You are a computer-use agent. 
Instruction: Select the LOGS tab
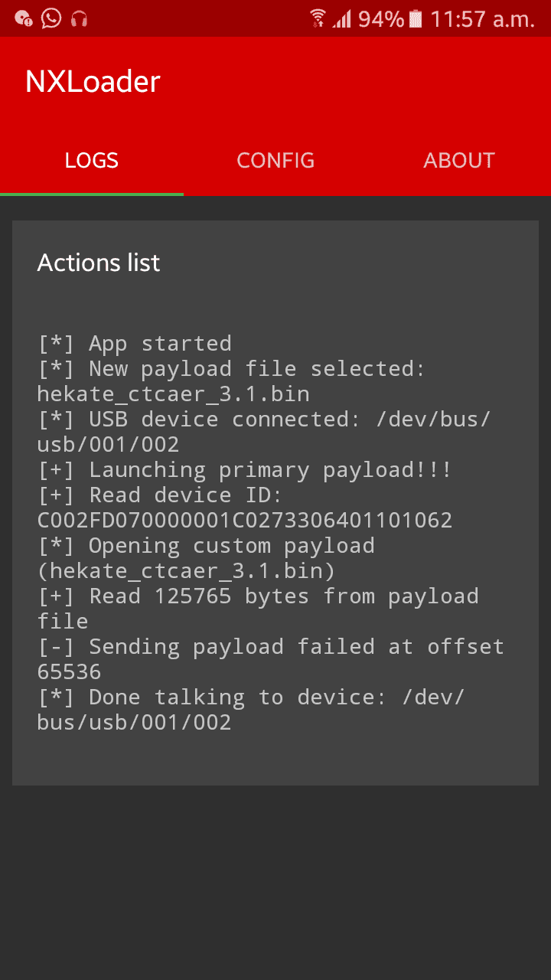pos(92,160)
